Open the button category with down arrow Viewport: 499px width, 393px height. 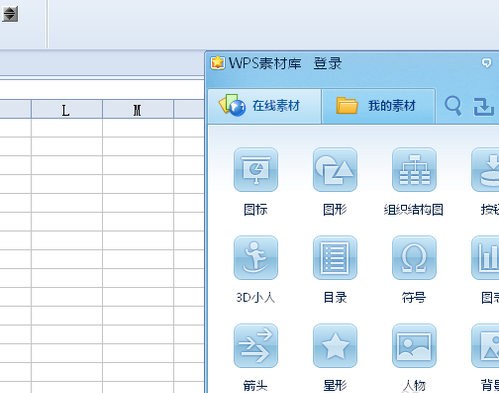pos(485,170)
